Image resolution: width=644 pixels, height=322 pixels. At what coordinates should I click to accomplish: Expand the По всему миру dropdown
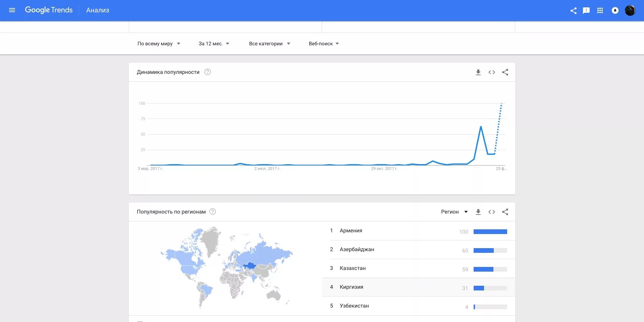pyautogui.click(x=159, y=44)
